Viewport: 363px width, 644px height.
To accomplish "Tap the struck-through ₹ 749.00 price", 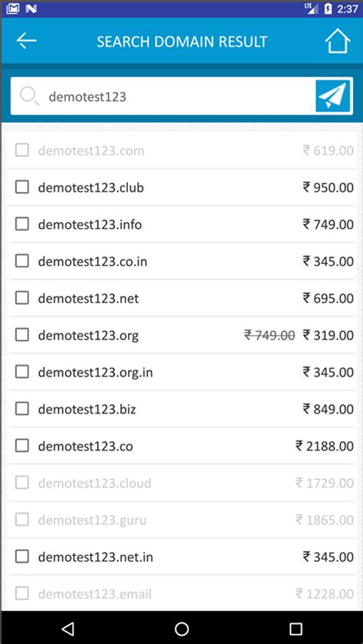I will click(x=270, y=336).
